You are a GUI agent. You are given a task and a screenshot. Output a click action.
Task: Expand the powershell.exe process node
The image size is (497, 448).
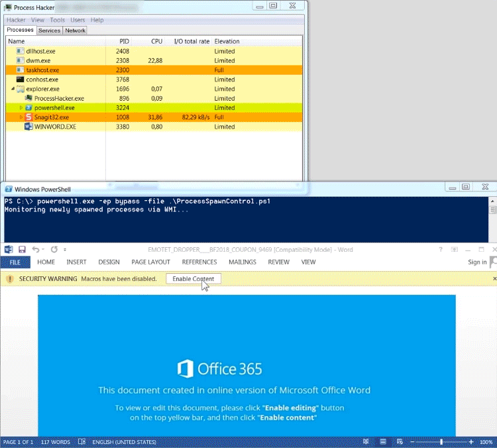(21, 108)
